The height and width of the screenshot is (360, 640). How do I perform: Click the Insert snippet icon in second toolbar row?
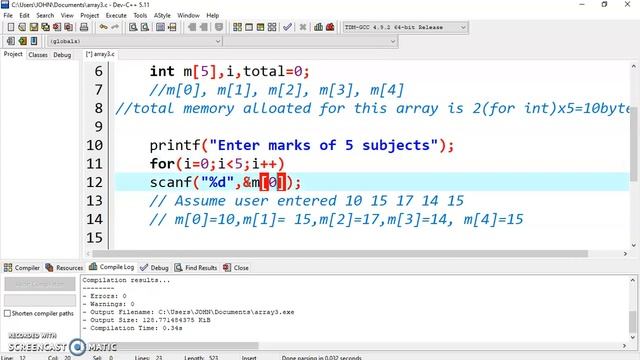point(11,41)
